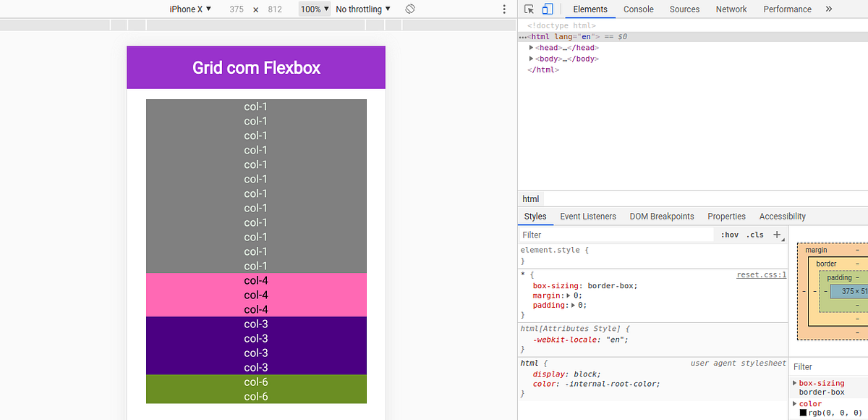Toggle element state with :hov button

[729, 235]
